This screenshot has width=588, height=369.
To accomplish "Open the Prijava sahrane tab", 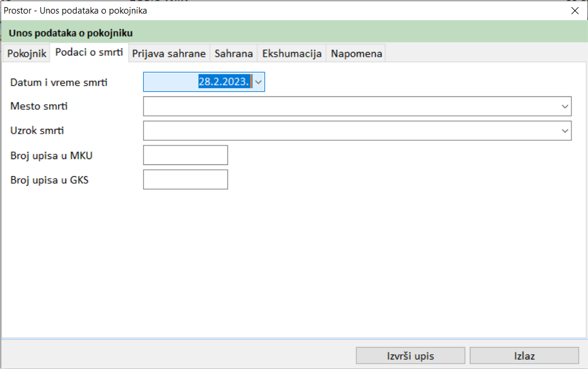I will click(x=169, y=54).
